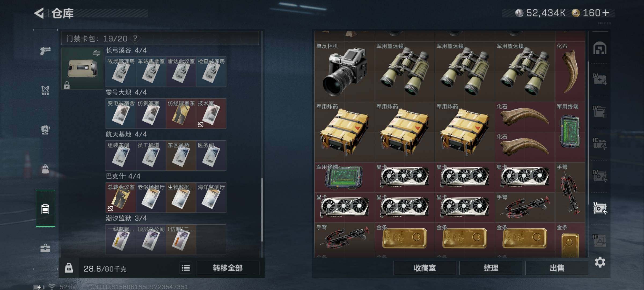Expand the highlighted tier V storage box

[x=600, y=208]
